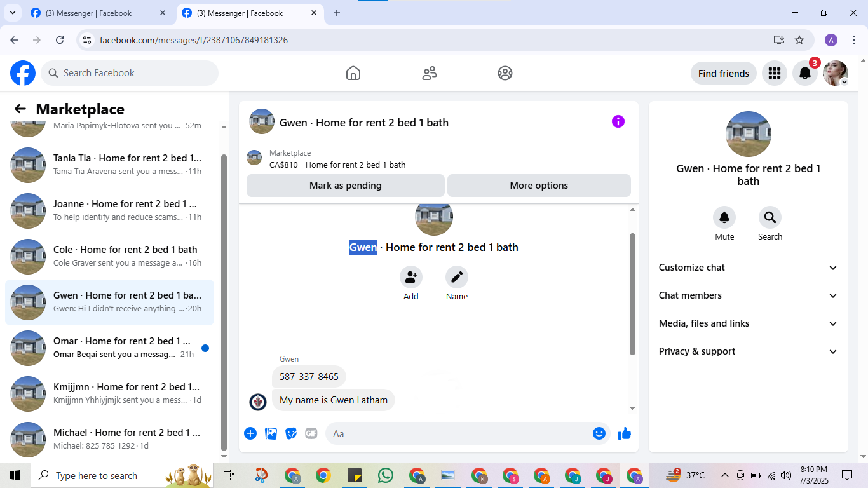Open more actions plus icon in composer
868x488 pixels.
[250, 433]
